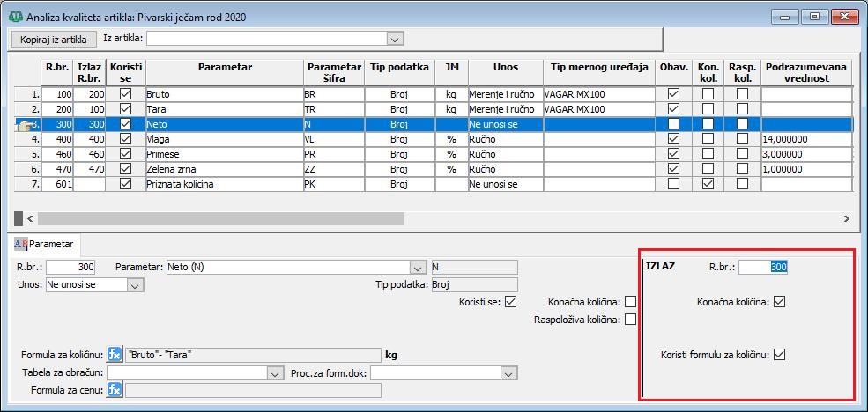The height and width of the screenshot is (412, 868).
Task: Click the IZLAZ R.br. input field
Action: click(x=762, y=267)
